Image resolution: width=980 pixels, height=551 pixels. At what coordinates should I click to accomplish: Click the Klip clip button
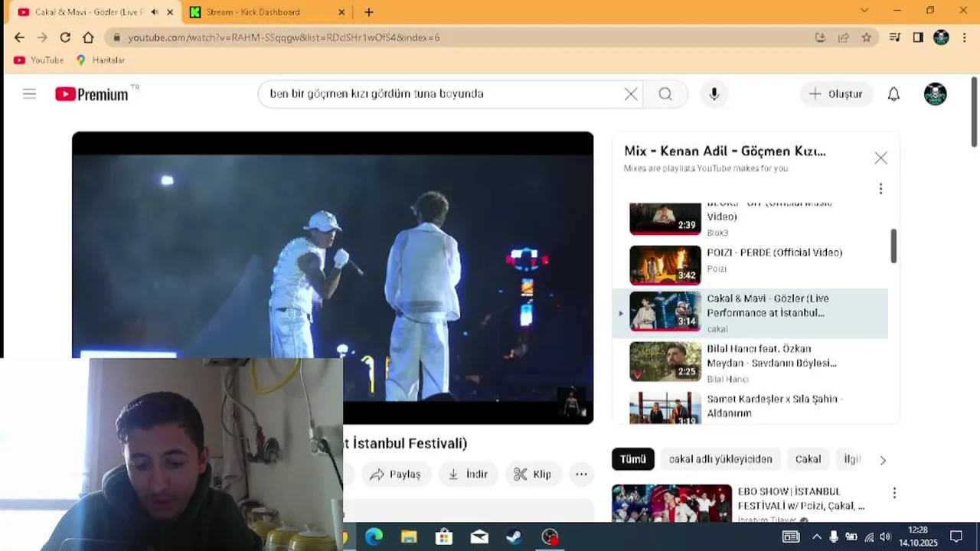pos(533,474)
